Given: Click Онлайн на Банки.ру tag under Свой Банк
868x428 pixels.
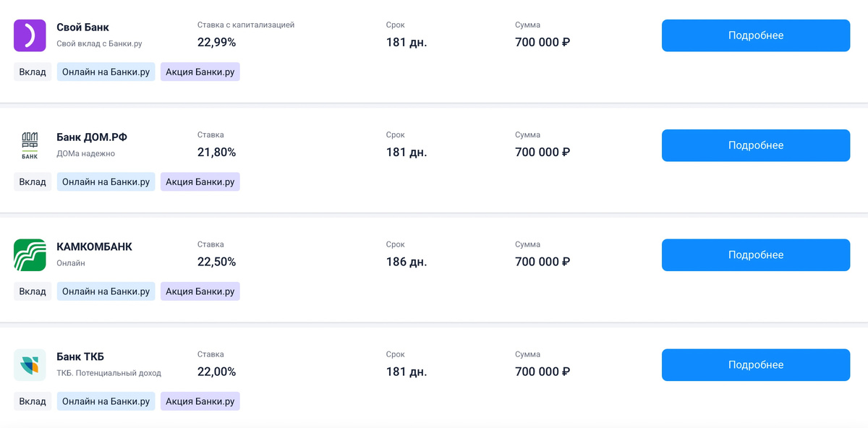Looking at the screenshot, I should pyautogui.click(x=106, y=72).
